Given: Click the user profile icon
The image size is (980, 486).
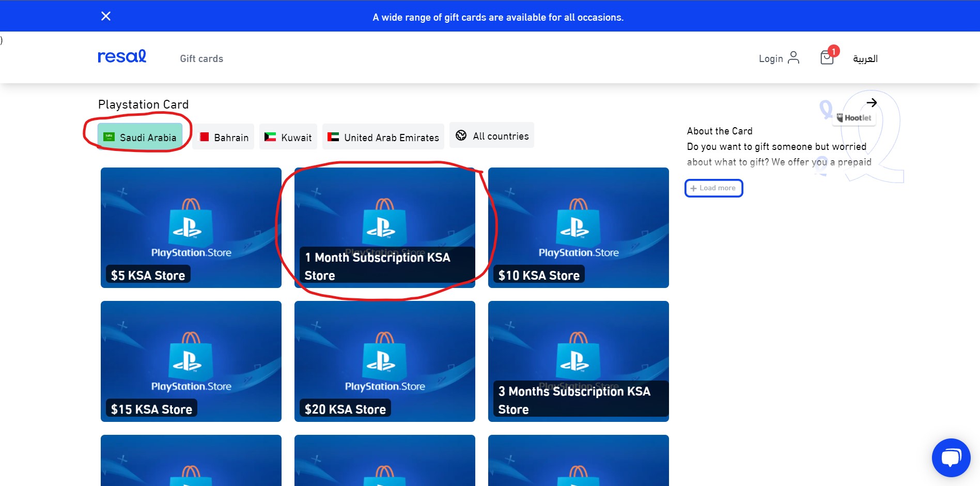Looking at the screenshot, I should coord(794,57).
